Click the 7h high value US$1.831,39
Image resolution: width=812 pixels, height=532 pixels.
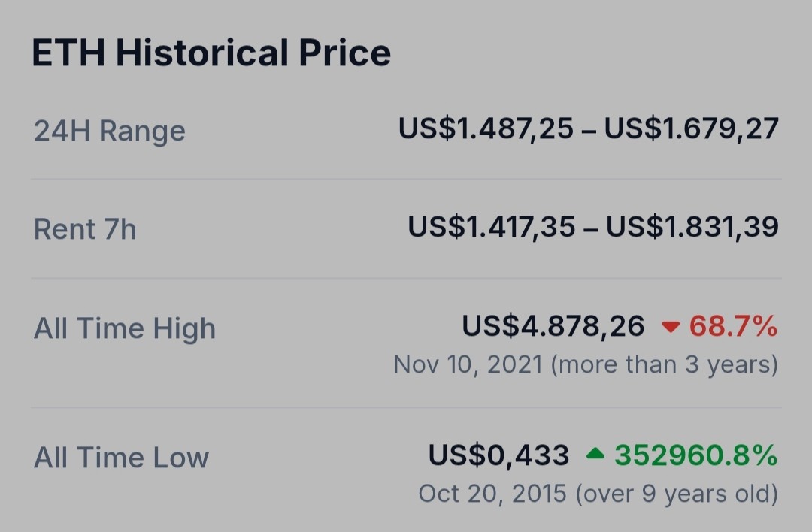click(692, 227)
